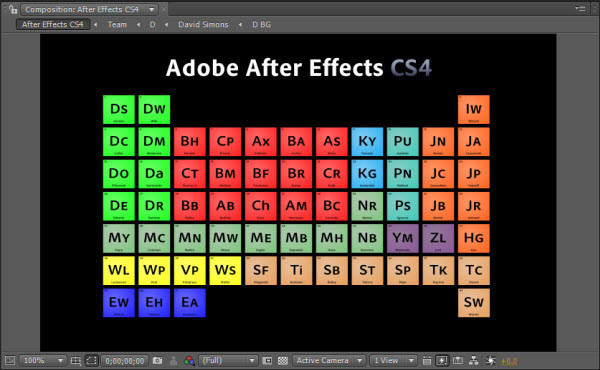Go to David Simons composition breadcrumb
The image size is (600, 370).
(203, 24)
